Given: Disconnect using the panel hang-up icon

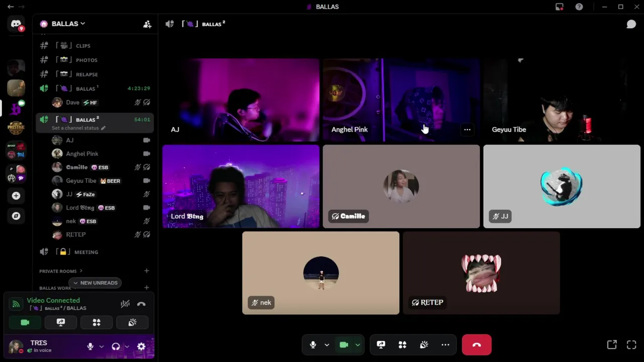Looking at the screenshot, I should pos(141,304).
